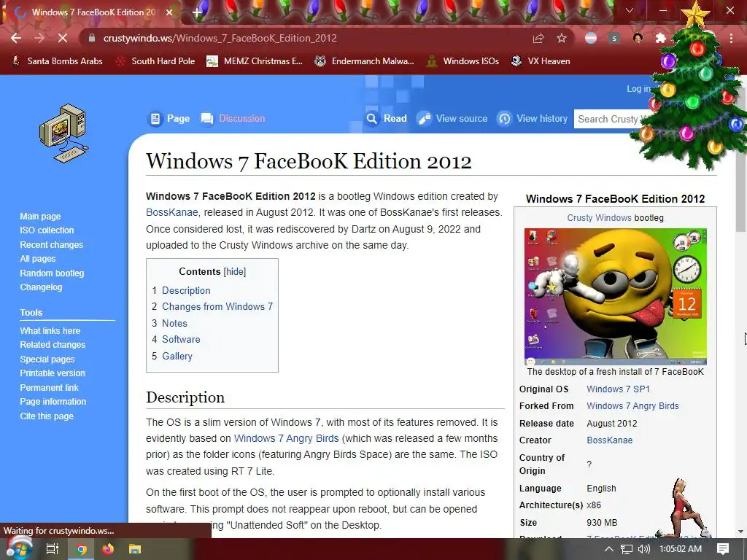
Task: Open Windows 7 Angry Birds Forked From link
Action: (632, 406)
